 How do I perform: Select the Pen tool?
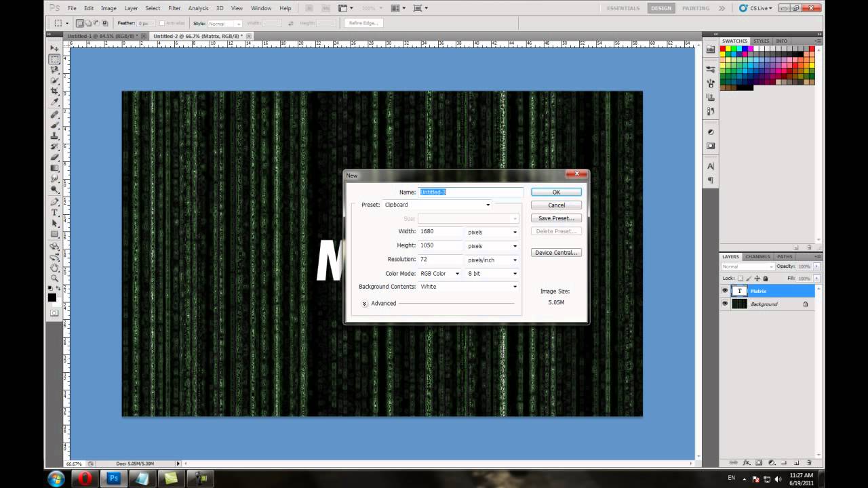click(x=54, y=202)
